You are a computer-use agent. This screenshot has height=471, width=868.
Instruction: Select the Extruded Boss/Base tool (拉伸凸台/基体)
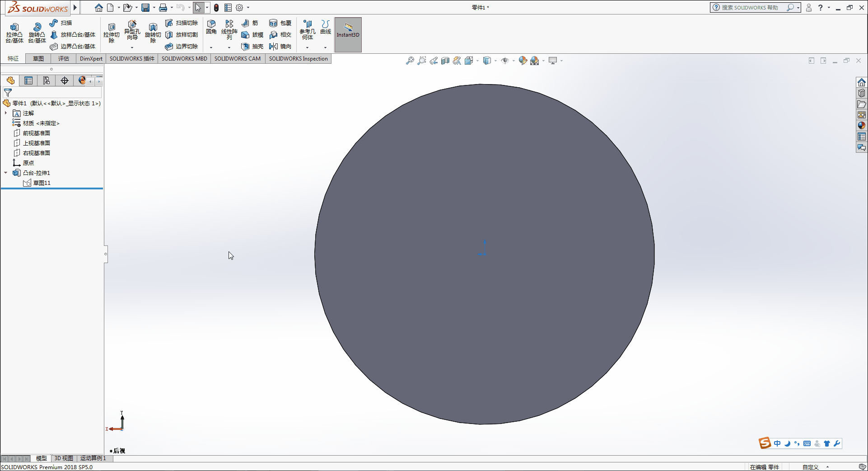pos(14,33)
